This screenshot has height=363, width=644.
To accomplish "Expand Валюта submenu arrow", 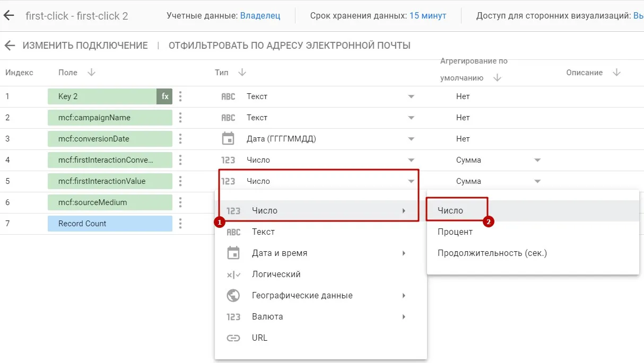I will [404, 317].
